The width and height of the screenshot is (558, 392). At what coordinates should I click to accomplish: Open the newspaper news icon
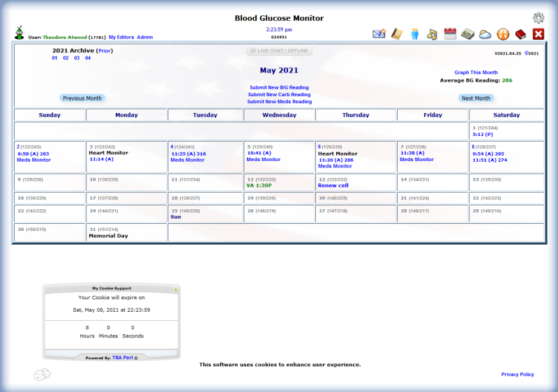pyautogui.click(x=467, y=34)
